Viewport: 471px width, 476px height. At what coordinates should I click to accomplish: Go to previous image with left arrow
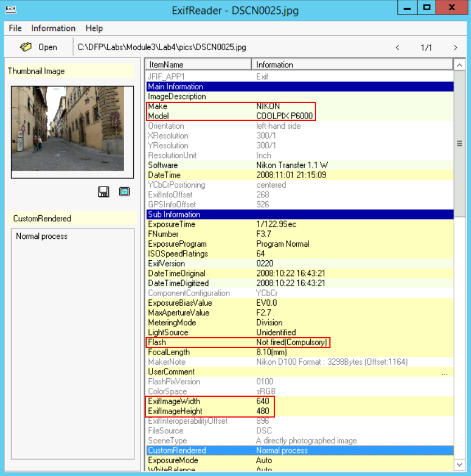tap(397, 48)
